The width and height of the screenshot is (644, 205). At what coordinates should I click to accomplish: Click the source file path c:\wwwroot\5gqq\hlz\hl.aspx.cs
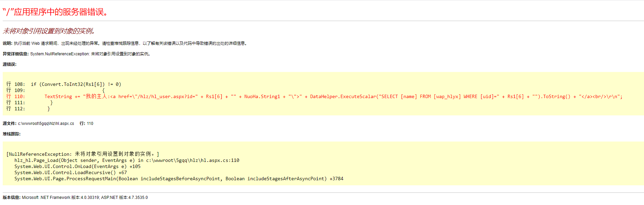[x=46, y=124]
